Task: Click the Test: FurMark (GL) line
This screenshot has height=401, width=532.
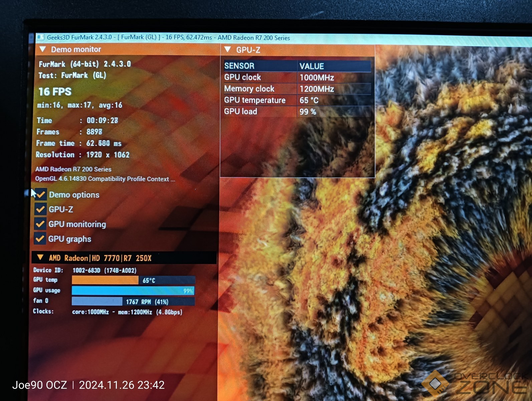Action: coord(72,75)
